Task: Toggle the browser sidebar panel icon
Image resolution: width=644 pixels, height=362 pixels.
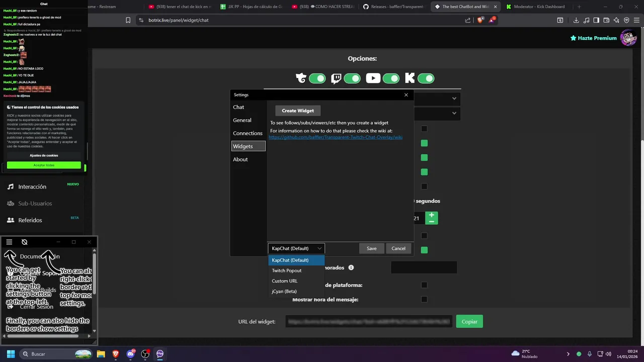Action: [x=596, y=20]
